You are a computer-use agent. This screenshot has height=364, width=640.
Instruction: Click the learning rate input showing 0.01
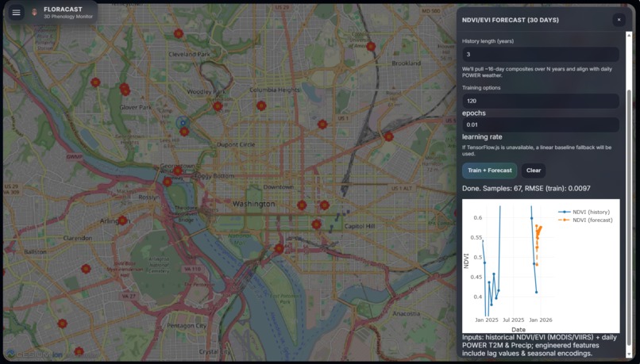(x=541, y=125)
